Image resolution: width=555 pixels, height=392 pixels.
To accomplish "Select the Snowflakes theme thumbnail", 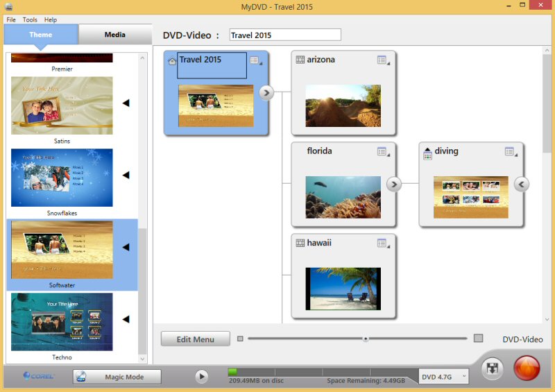I will point(62,178).
